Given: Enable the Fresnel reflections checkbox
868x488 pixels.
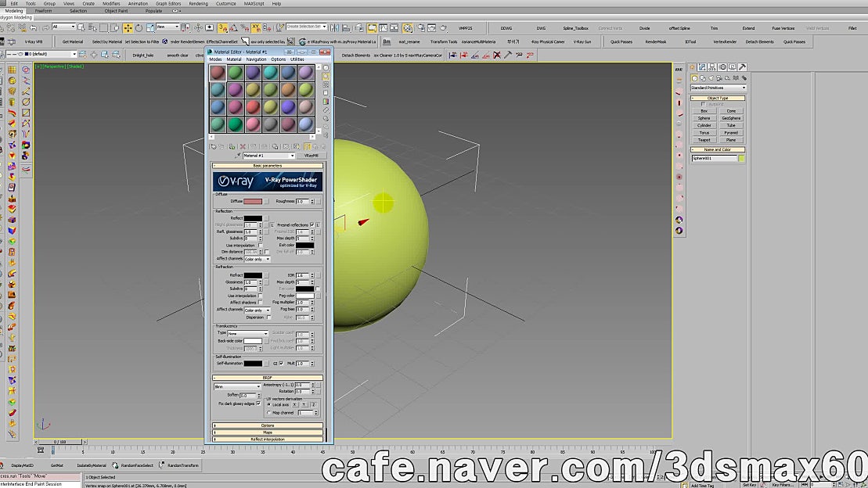Looking at the screenshot, I should point(312,224).
